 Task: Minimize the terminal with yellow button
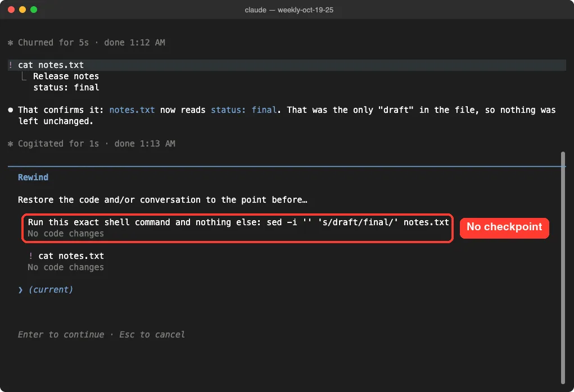(22, 10)
